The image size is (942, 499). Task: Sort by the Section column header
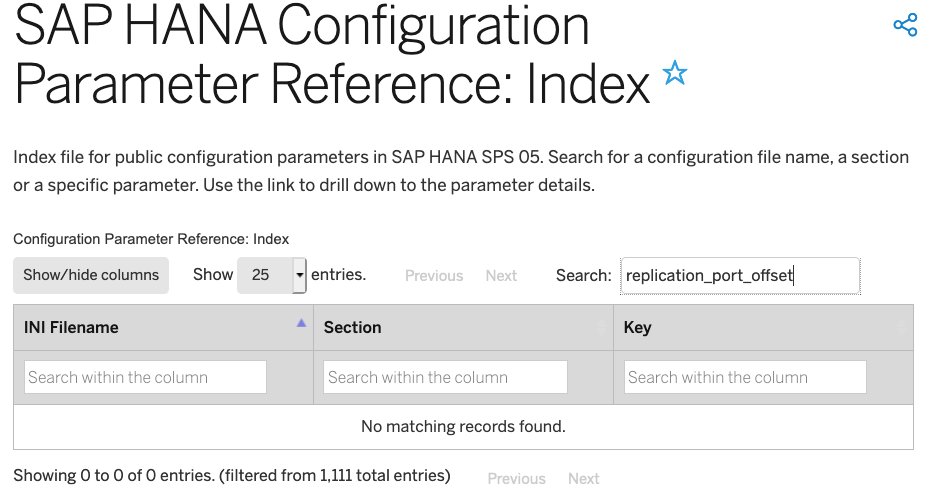[463, 327]
